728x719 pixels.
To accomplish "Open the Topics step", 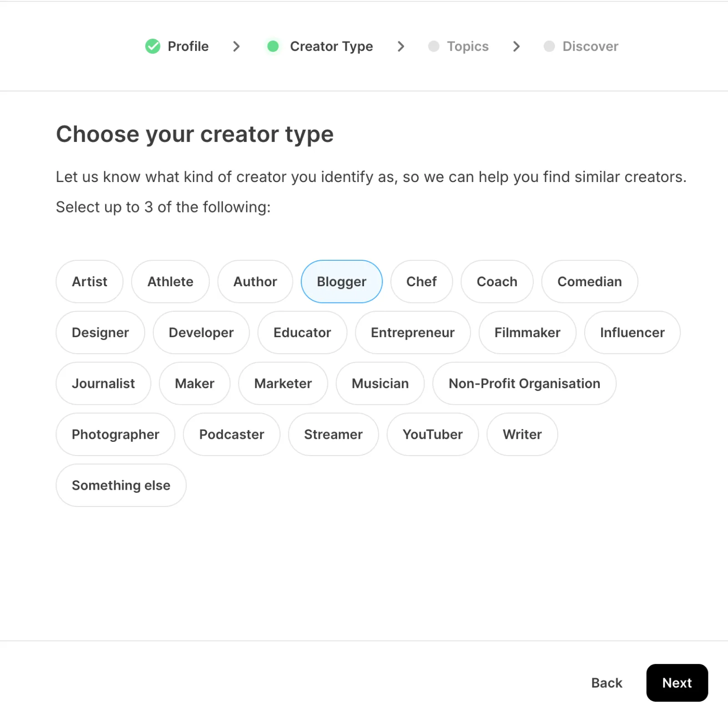I will tap(467, 46).
